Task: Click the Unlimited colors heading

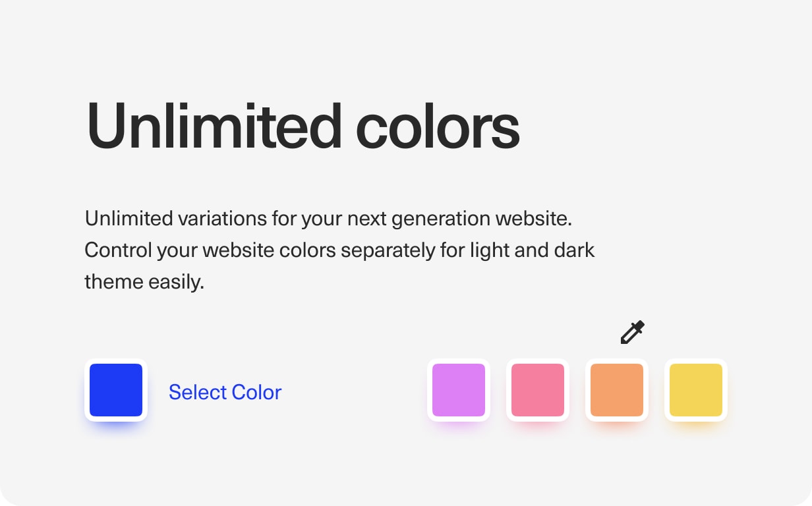Action: coord(303,126)
